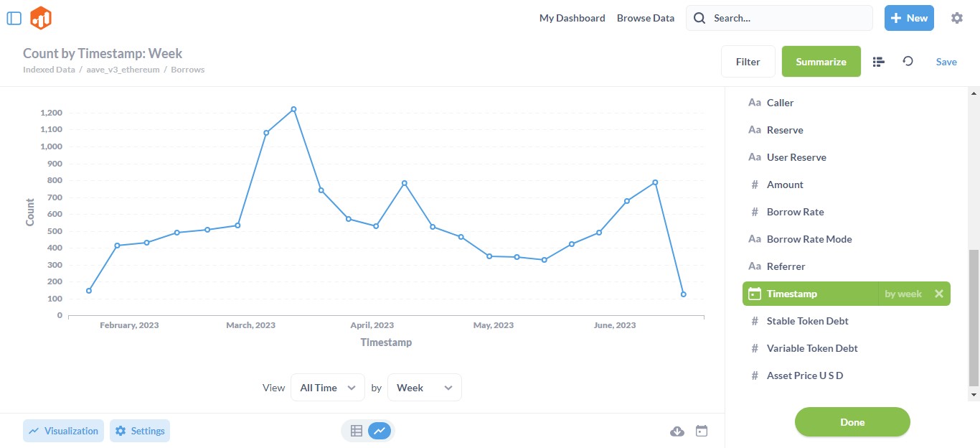Toggle the left sidebar panel icon
980x448 pixels.
point(14,18)
